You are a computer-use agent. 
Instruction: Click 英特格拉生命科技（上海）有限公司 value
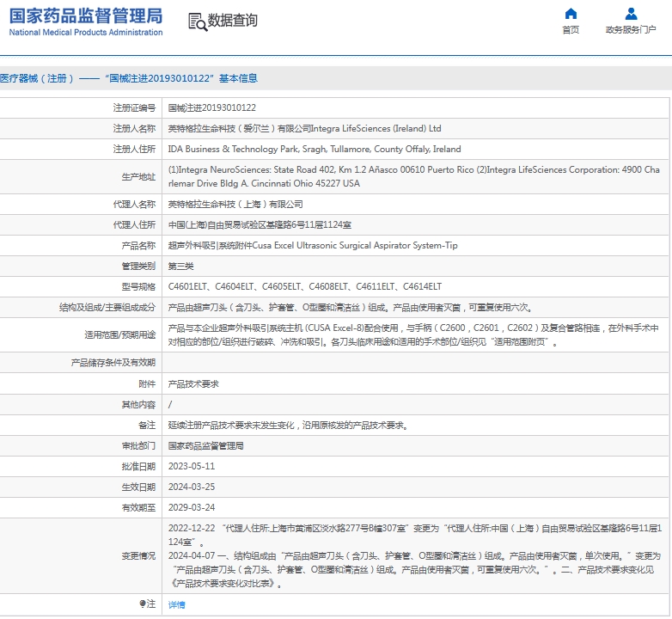235,205
